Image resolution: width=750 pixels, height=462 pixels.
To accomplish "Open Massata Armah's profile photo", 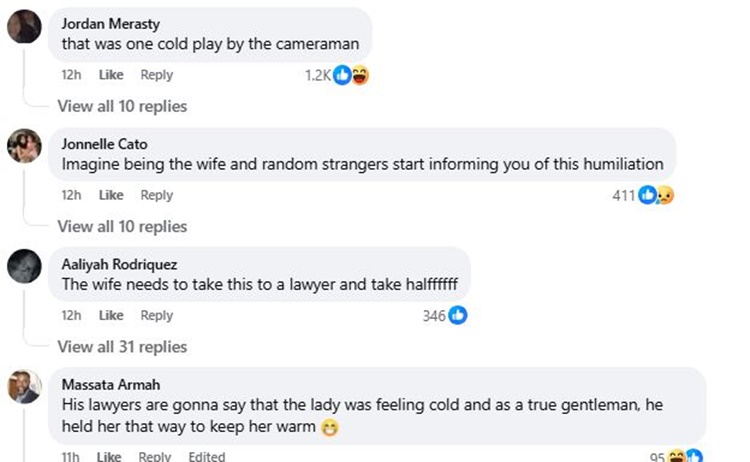I will [x=24, y=387].
